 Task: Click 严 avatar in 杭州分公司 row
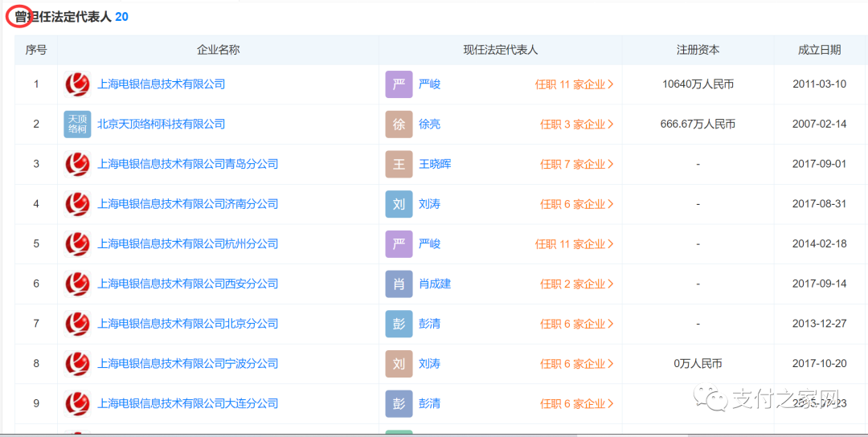(x=399, y=244)
